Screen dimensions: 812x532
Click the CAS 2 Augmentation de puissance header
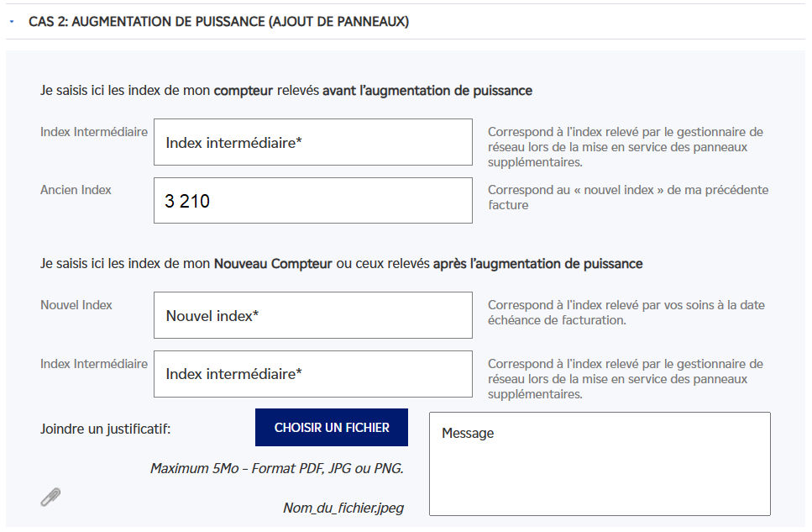click(x=218, y=22)
